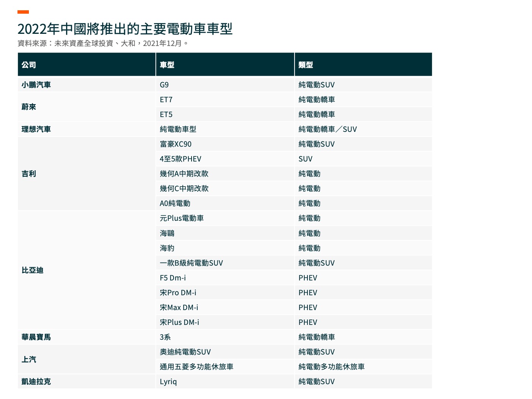Image resolution: width=532 pixels, height=399 pixels.
Task: Click the 宋Max DM-i model cell
Action: pyautogui.click(x=225, y=307)
